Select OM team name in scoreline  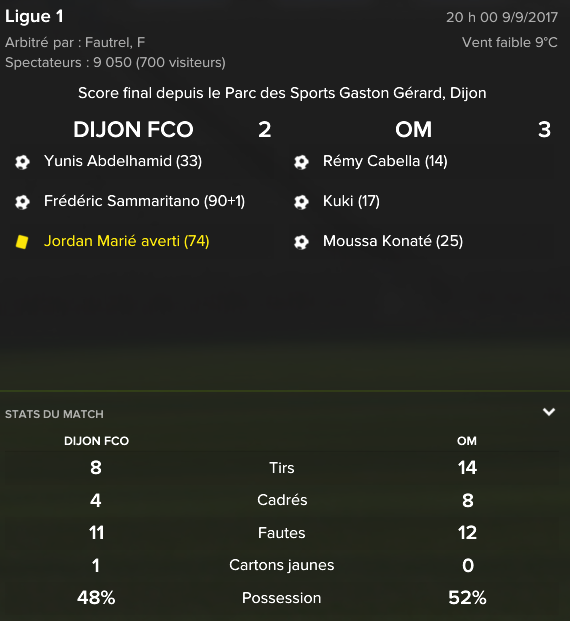click(413, 130)
